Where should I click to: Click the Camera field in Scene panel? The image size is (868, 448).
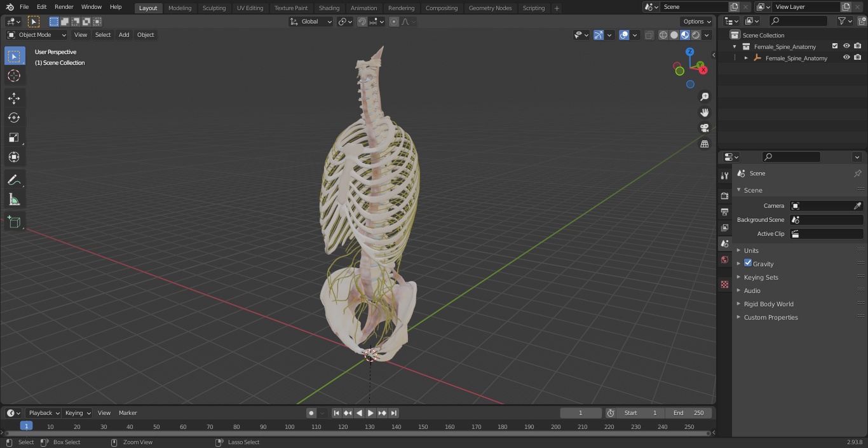(826, 206)
